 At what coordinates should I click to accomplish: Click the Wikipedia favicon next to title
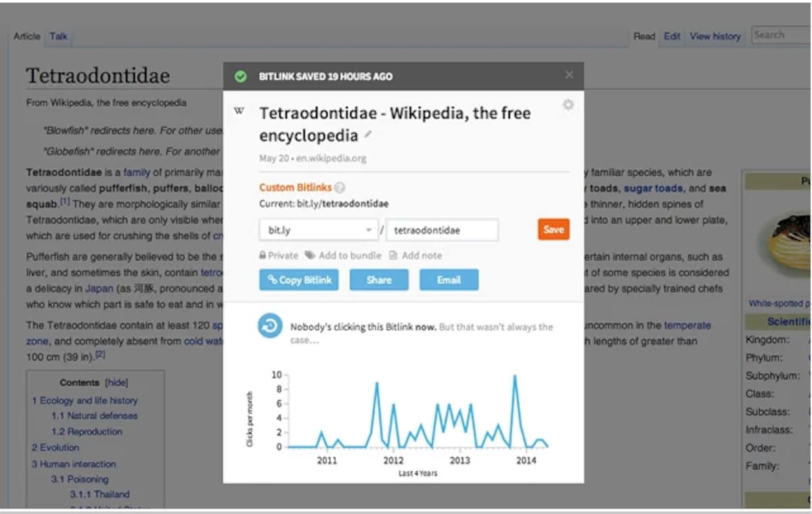(239, 111)
